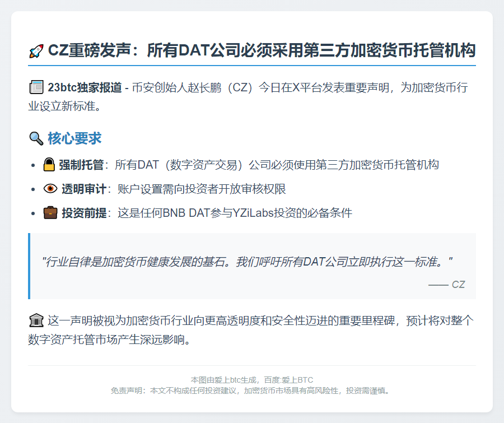Click the eye icon next to 透明审计
Viewport: 504px width, 423px height.
tap(50, 189)
